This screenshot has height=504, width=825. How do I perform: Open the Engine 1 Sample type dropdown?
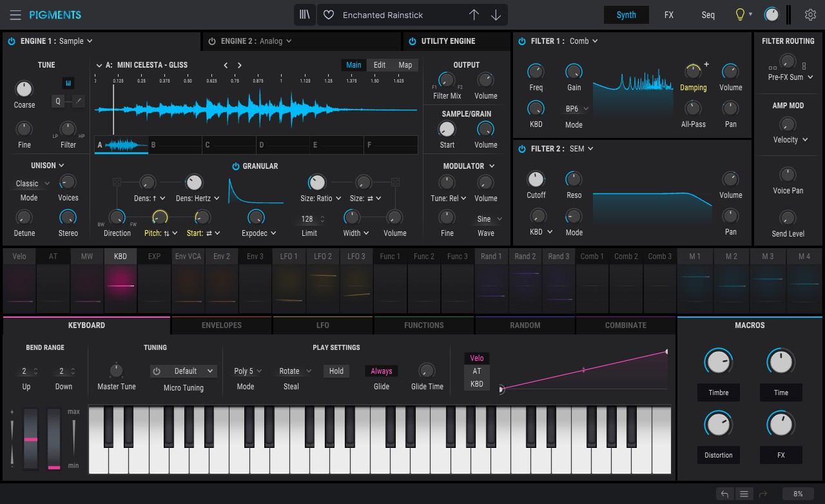pyautogui.click(x=76, y=41)
